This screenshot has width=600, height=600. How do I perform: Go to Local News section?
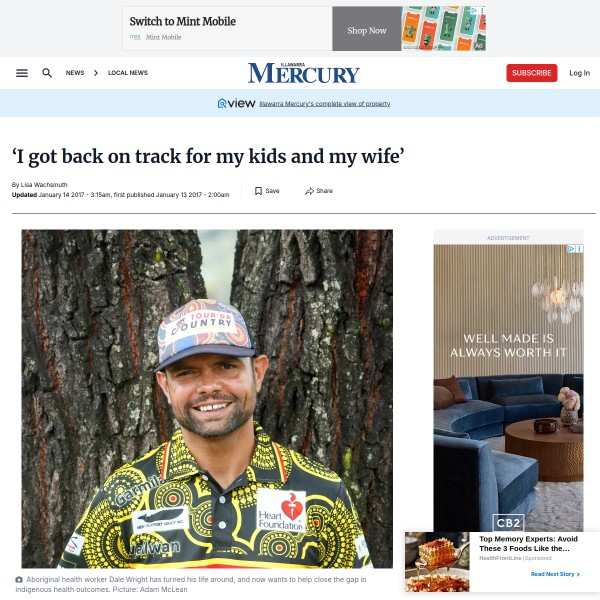[x=128, y=73]
